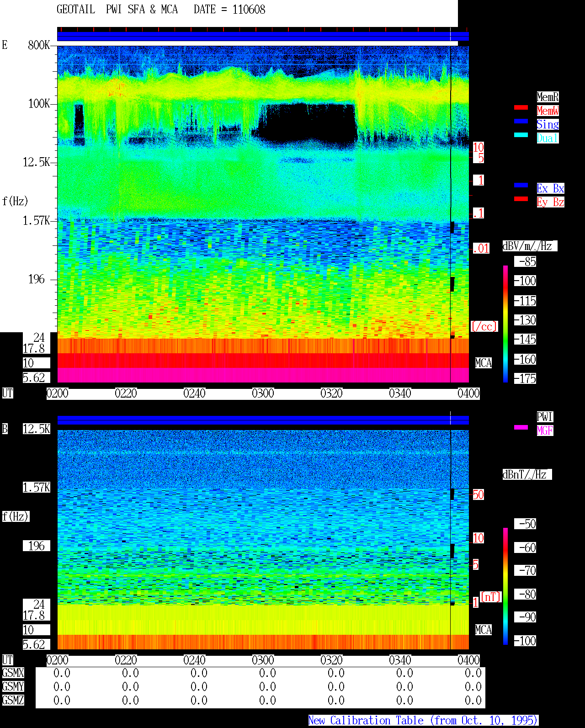Click the Ex Bx legend label

[x=550, y=188]
